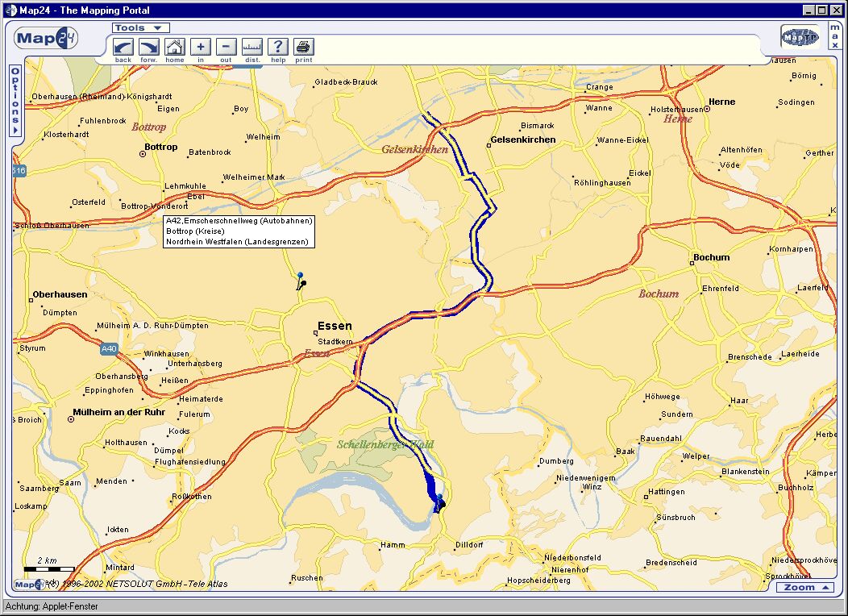Expand the Zoom panel at bottom right
The width and height of the screenshot is (848, 616).
pos(805,587)
